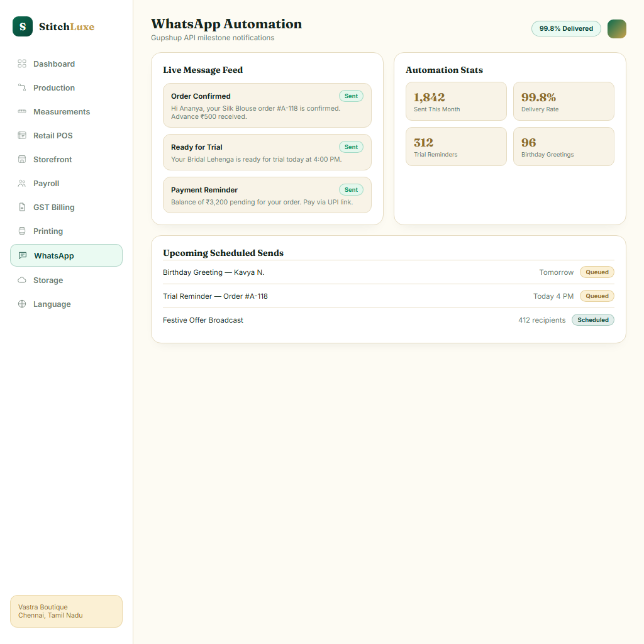Click the Payroll people icon
This screenshot has width=644, height=644.
[x=22, y=183]
